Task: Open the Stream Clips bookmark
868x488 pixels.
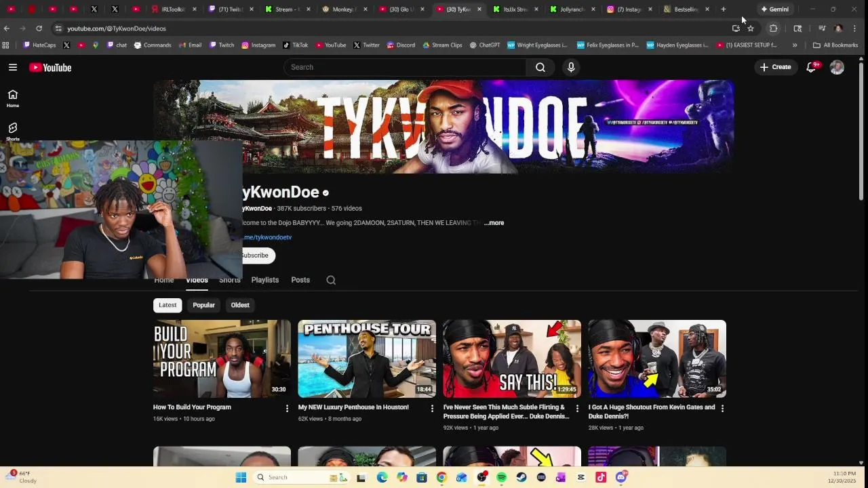Action: (x=442, y=45)
